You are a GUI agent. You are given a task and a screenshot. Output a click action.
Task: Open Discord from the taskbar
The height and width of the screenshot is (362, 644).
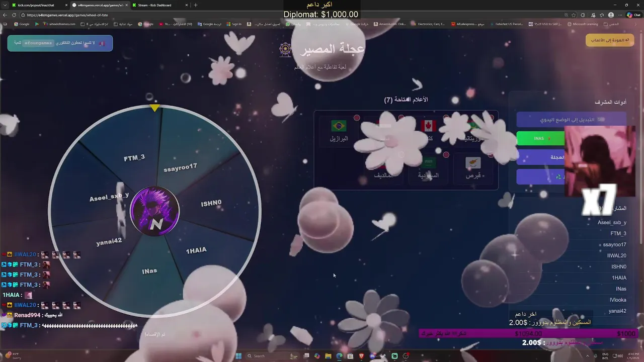(x=372, y=356)
